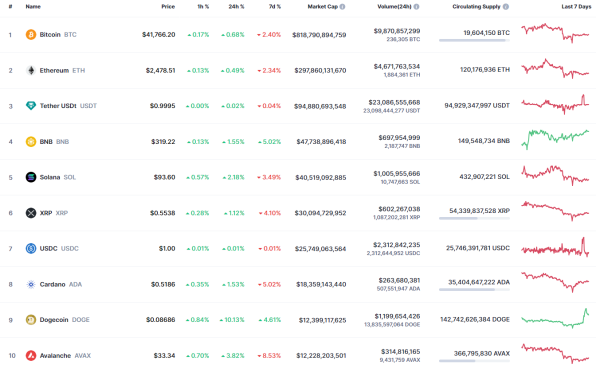This screenshot has height=368, width=600.
Task: Open the BNB name link
Action: [54, 142]
